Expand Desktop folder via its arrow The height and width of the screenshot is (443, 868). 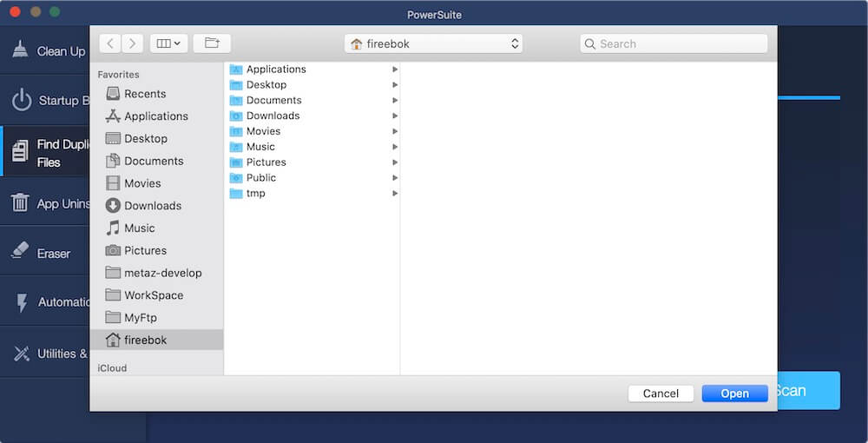(395, 85)
